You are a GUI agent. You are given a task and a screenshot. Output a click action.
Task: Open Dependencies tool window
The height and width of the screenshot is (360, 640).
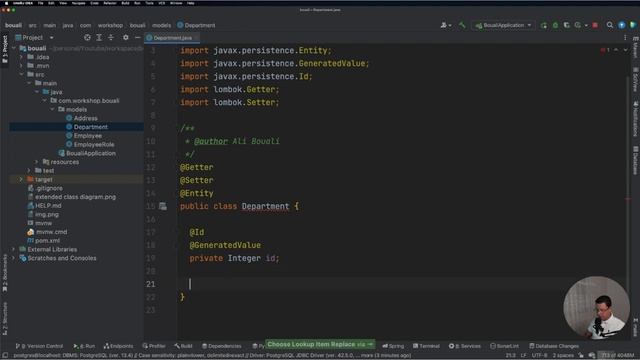point(222,346)
